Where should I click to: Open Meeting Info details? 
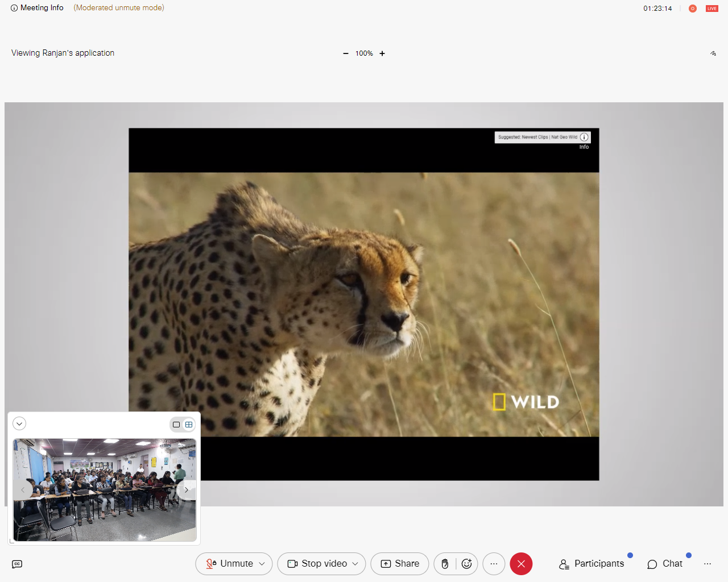pos(37,8)
